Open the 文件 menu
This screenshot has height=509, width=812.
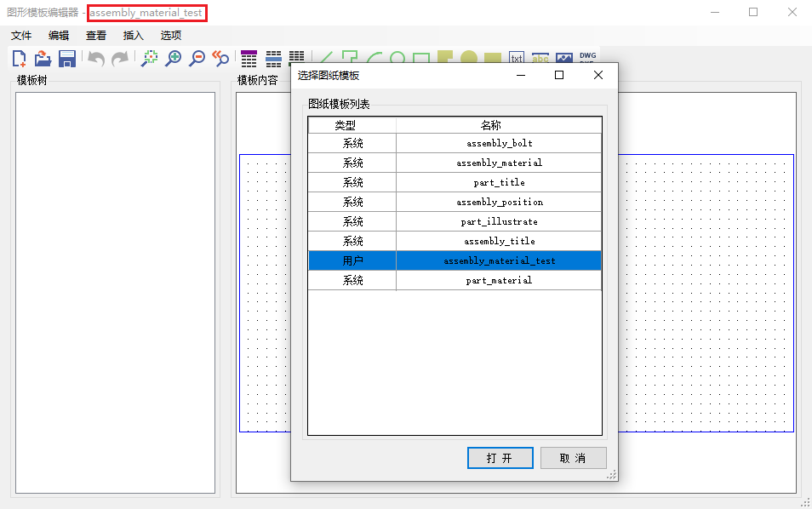(x=21, y=35)
